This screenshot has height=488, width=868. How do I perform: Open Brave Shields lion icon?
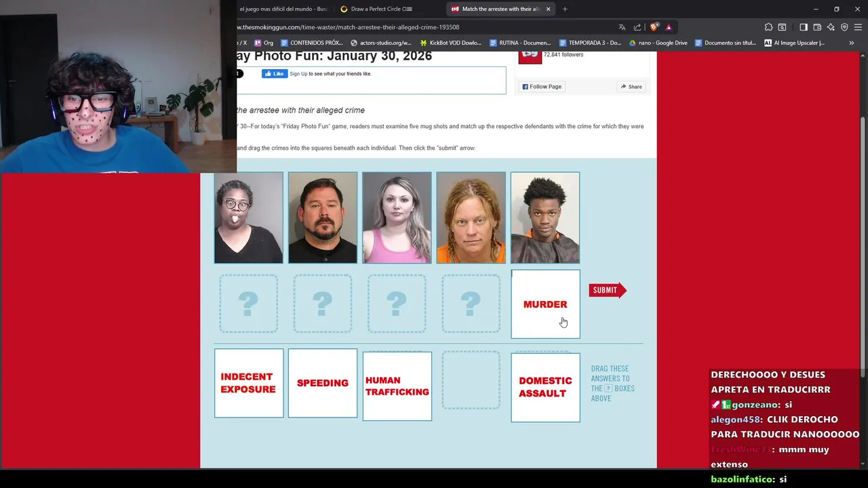pyautogui.click(x=654, y=27)
